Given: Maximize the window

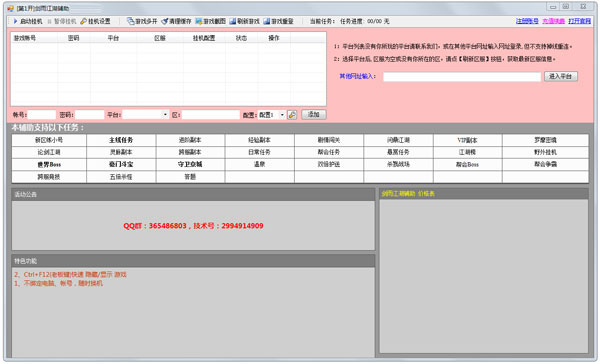Looking at the screenshot, I should point(566,7).
